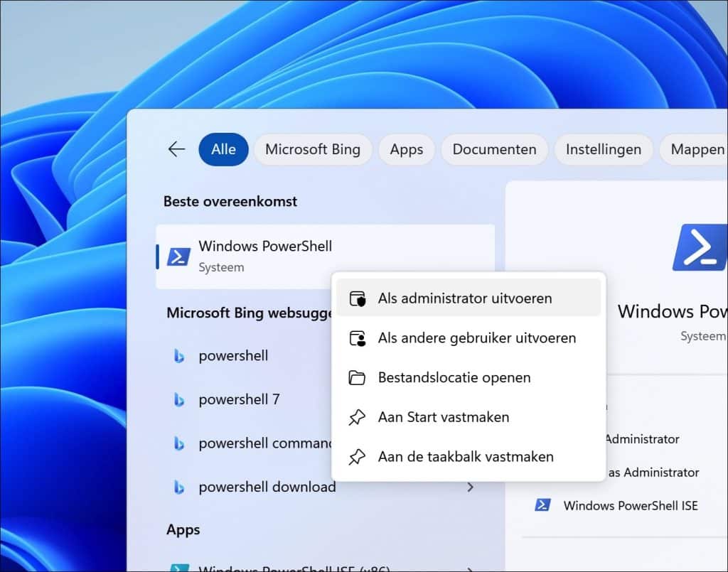Screen dimensions: 728x572
Task: Select the Alle filter tab
Action: point(223,149)
